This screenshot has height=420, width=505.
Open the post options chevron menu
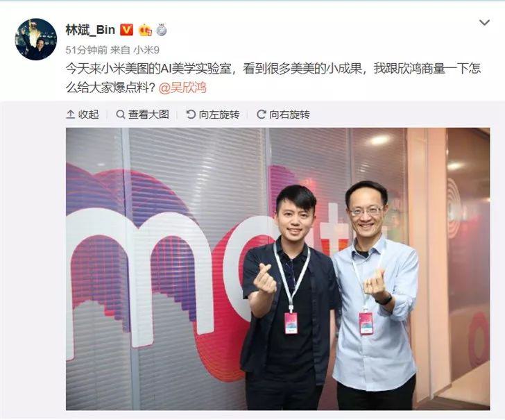[484, 23]
